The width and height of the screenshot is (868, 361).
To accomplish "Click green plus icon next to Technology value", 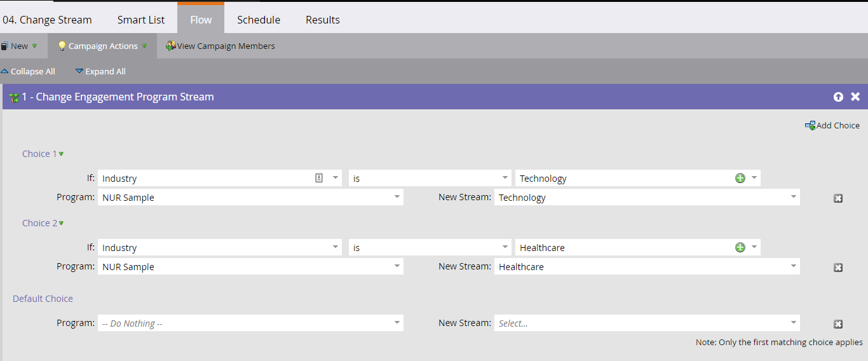I will click(740, 178).
